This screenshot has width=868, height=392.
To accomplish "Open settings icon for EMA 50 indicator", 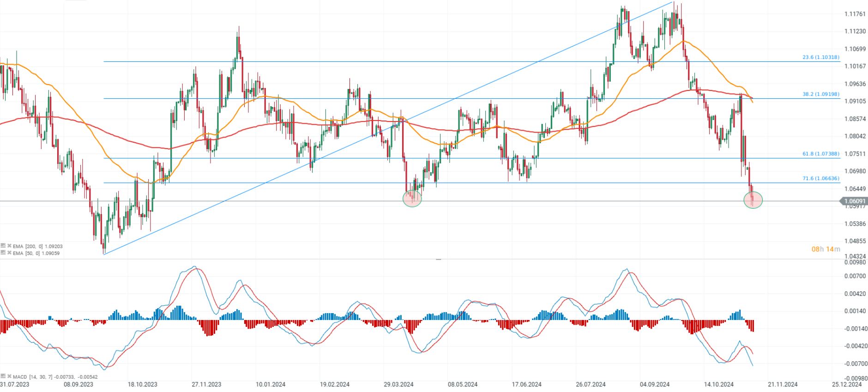I will click(3, 253).
